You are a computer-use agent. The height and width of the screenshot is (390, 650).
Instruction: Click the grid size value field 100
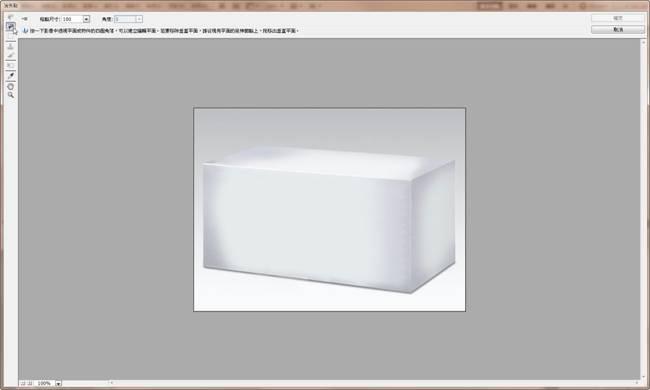pyautogui.click(x=72, y=19)
